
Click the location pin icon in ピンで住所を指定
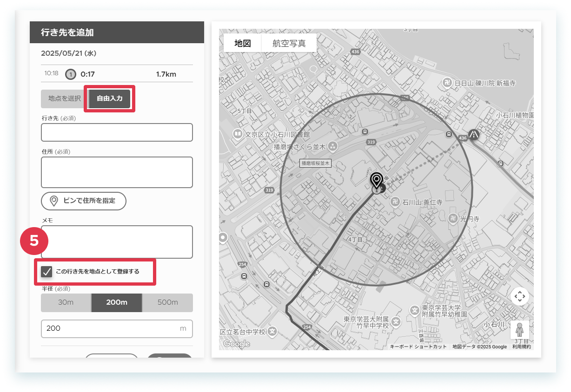tap(54, 201)
